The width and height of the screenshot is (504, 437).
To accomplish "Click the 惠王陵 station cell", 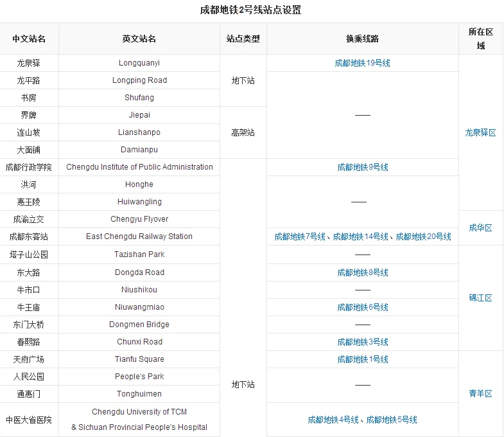I will pyautogui.click(x=29, y=202).
